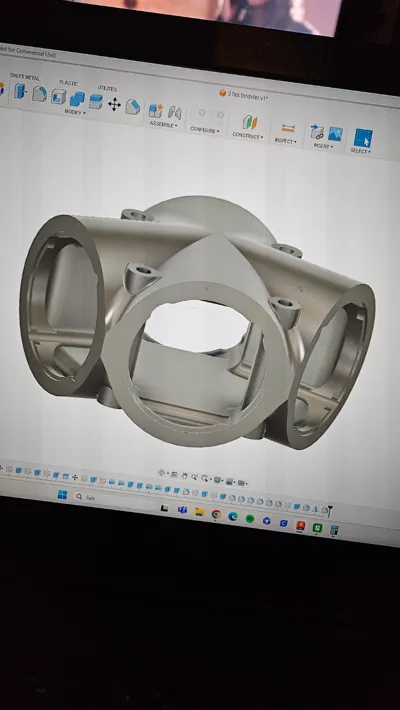Viewport: 400px width, 710px height.
Task: Open Microsoft Edge from the taskbar
Action: point(233,516)
